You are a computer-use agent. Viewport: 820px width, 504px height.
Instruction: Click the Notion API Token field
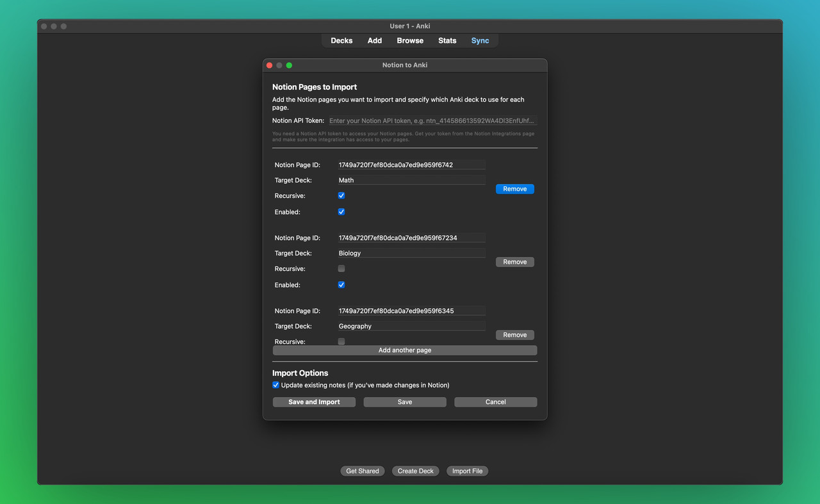coord(432,120)
